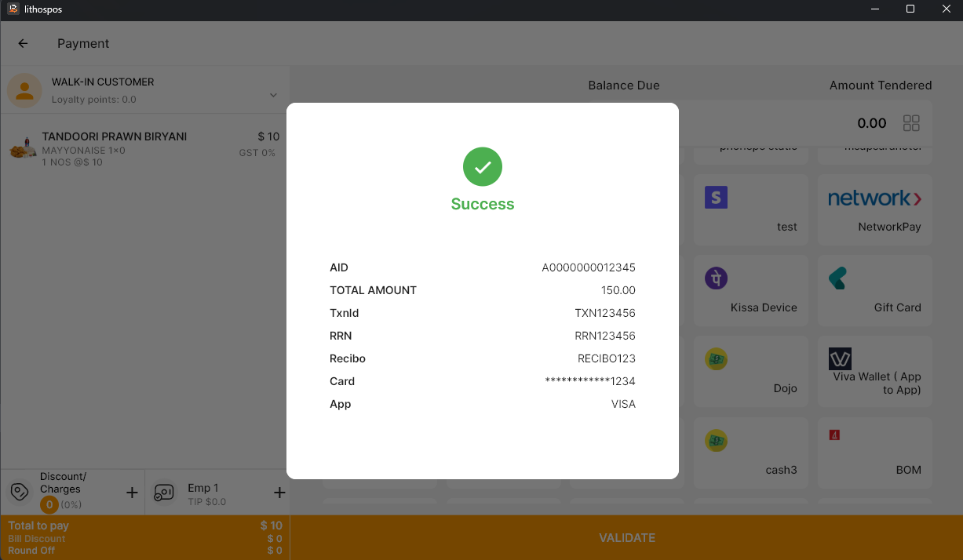
Task: Choose the Gift Card payment option
Action: tap(874, 290)
